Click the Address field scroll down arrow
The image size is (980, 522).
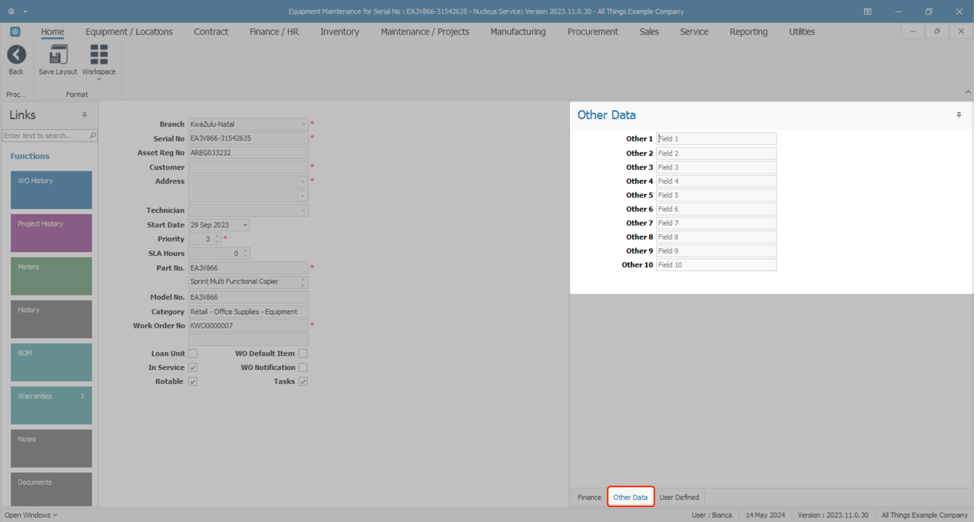coord(303,196)
